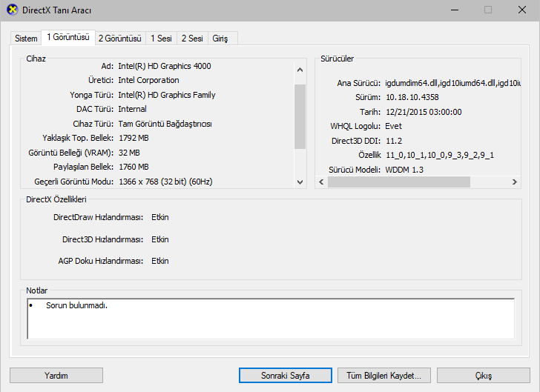The width and height of the screenshot is (540, 392).
Task: Click the Direct3D DDI value '11.2'
Action: (394, 141)
